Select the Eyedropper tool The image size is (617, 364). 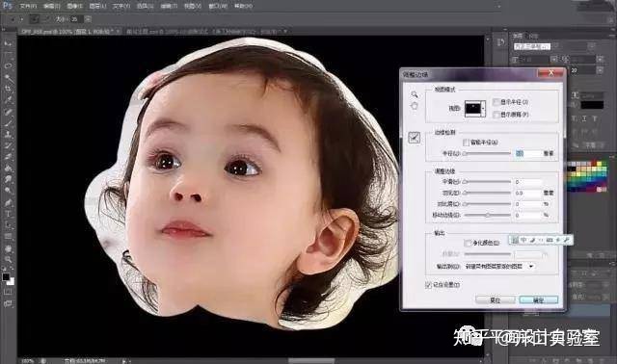pyautogui.click(x=8, y=100)
